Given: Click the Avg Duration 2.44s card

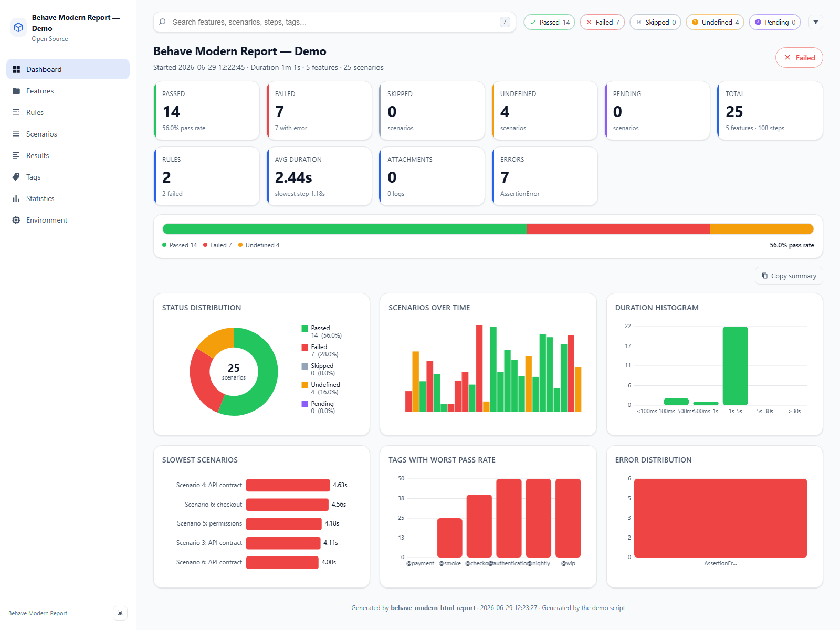Looking at the screenshot, I should pyautogui.click(x=319, y=176).
